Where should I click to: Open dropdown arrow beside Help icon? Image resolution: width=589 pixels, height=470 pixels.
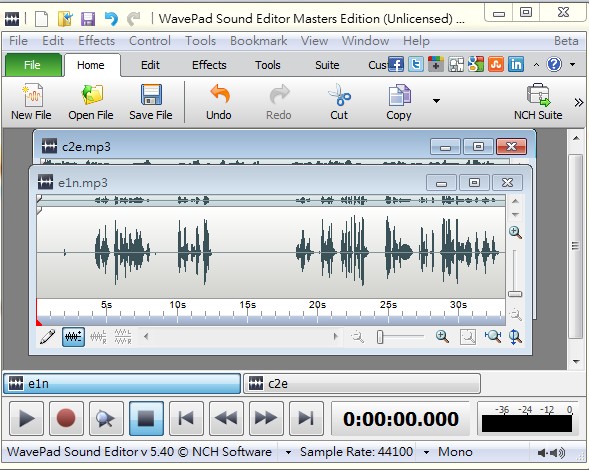tap(572, 65)
